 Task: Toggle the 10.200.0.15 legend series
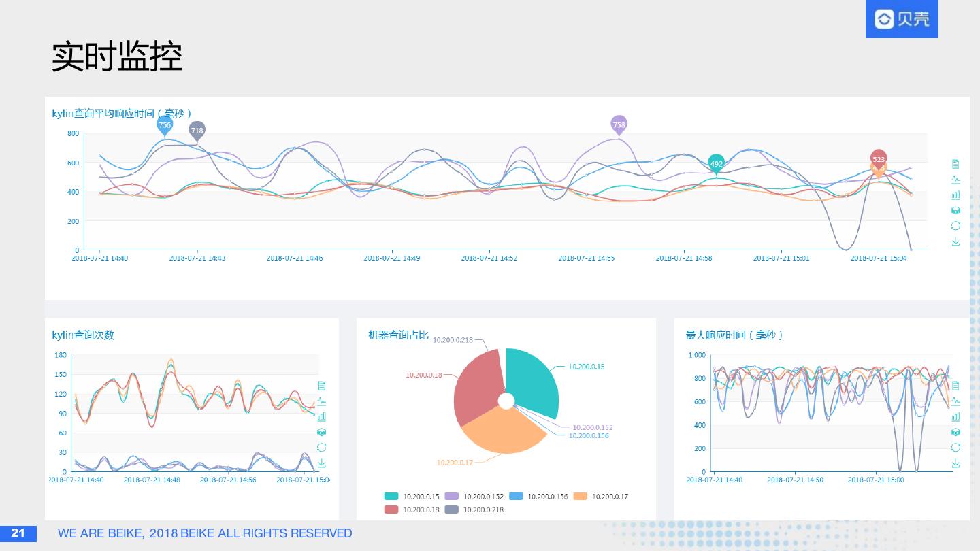[412, 497]
